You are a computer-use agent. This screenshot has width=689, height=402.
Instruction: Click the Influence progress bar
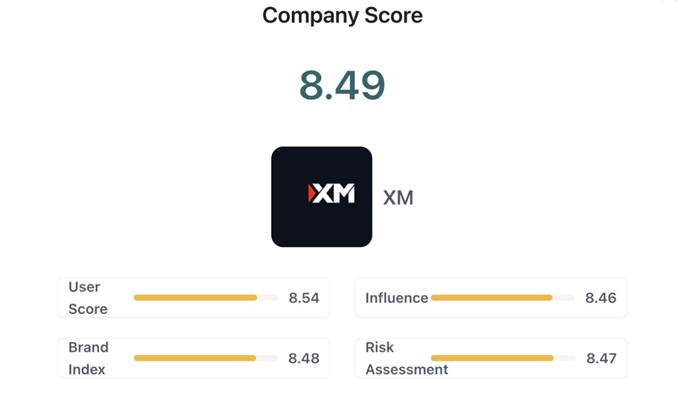(x=503, y=298)
